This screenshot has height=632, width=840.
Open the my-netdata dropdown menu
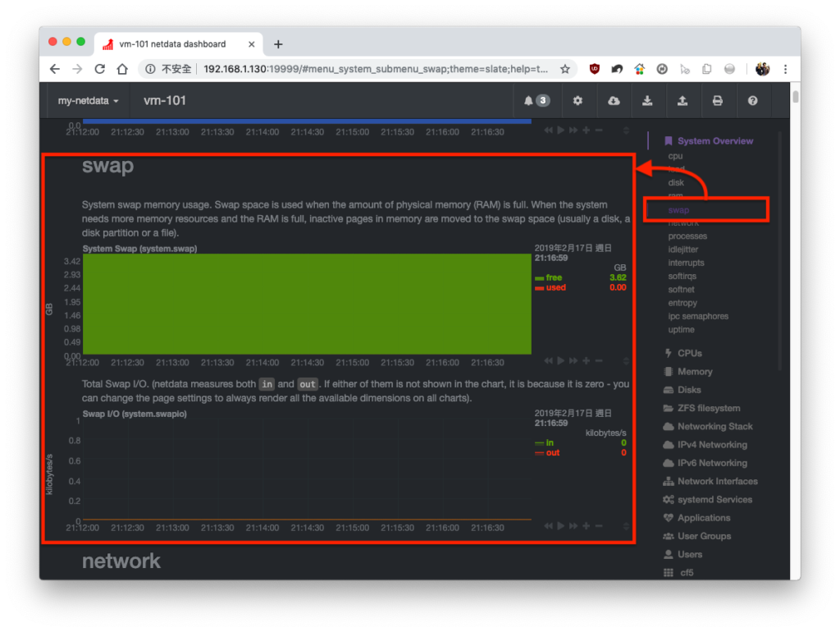[x=88, y=101]
